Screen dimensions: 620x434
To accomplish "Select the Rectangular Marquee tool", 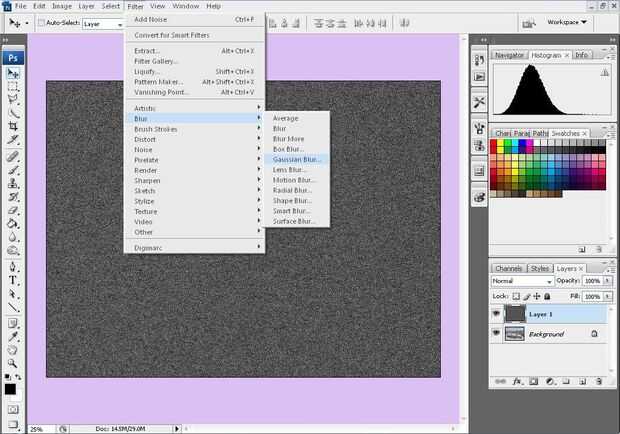I will click(x=13, y=87).
